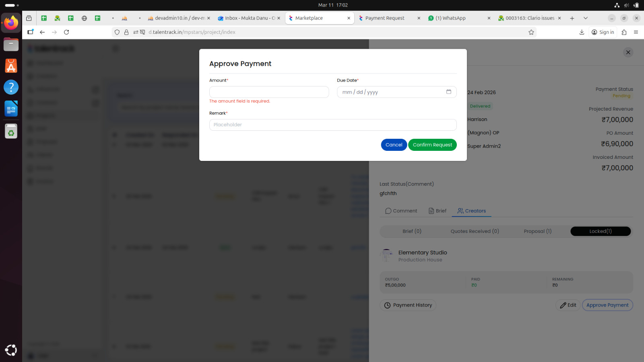644x362 pixels.
Task: Open the Payment Request browser tab
Action: pyautogui.click(x=384, y=18)
